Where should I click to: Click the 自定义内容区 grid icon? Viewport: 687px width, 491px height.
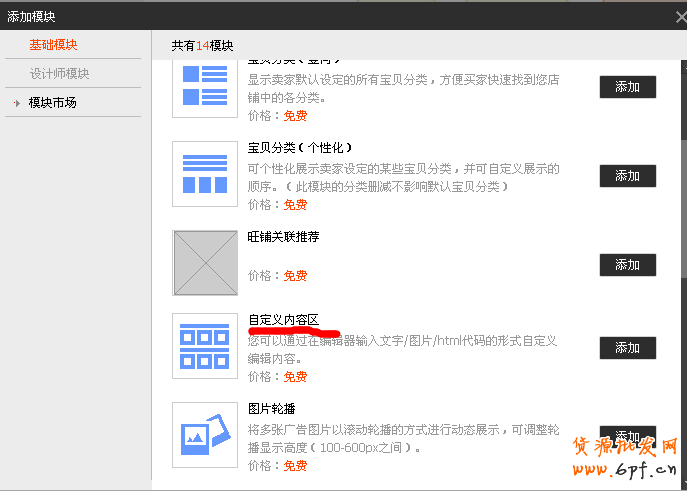tap(204, 345)
